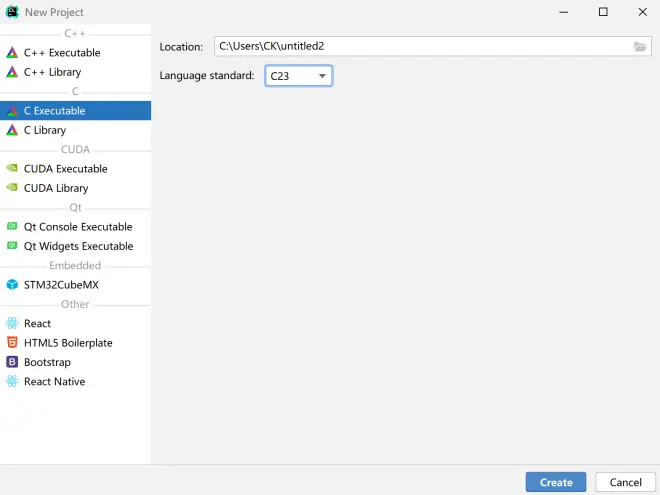Open the Language standard C23 dropdown
Viewport: 660px width, 495px height.
(x=298, y=76)
